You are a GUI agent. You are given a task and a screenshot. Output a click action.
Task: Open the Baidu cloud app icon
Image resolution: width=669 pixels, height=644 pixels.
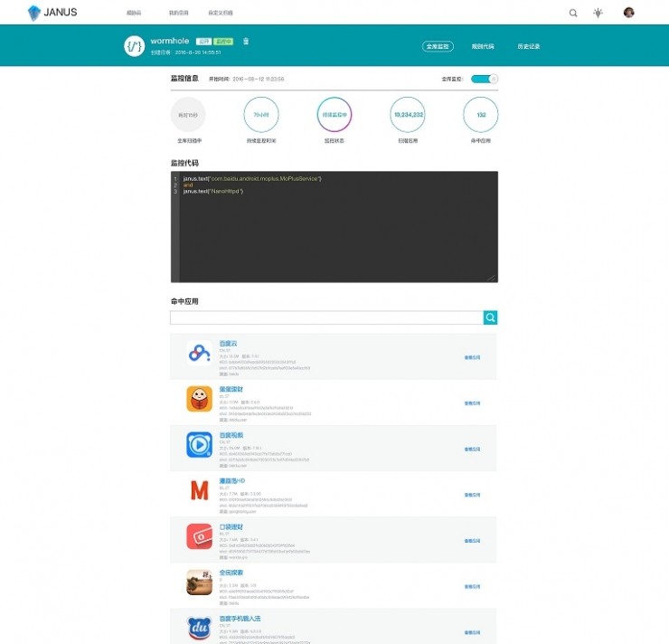coord(199,353)
